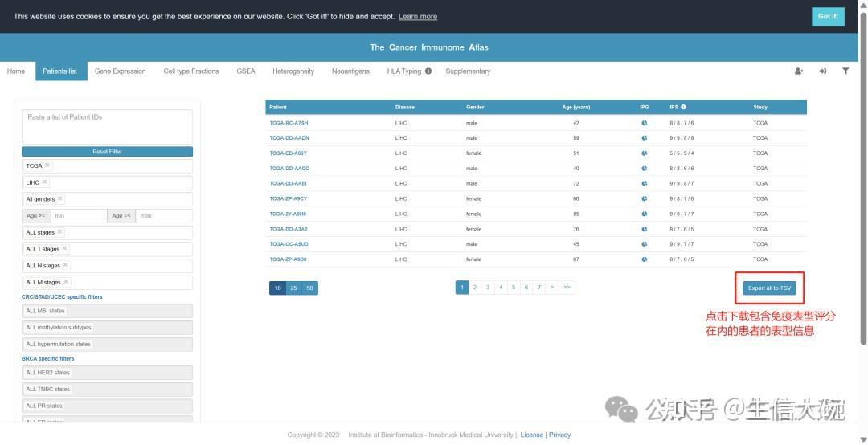Image resolution: width=868 pixels, height=445 pixels.
Task: Open the ALL MSI states select box
Action: pos(108,311)
